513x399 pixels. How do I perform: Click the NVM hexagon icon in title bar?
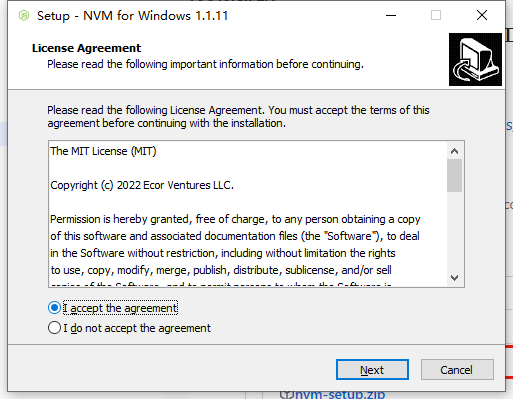(24, 16)
